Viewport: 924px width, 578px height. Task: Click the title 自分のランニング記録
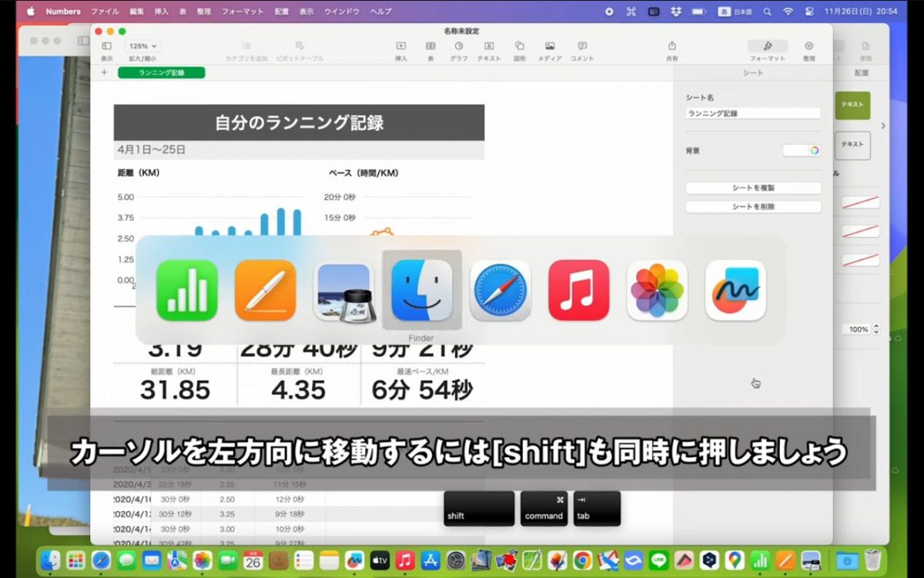click(x=300, y=122)
